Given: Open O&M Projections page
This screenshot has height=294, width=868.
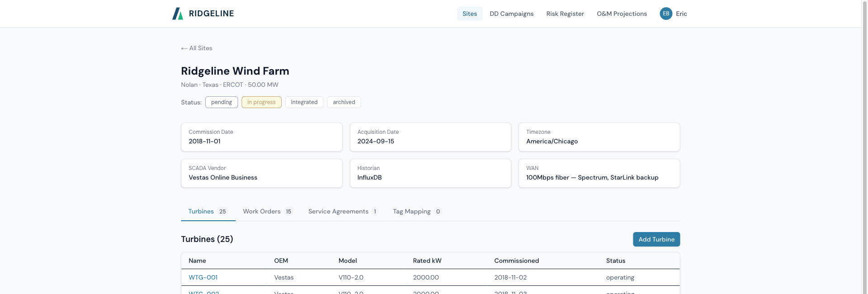Looking at the screenshot, I should pos(622,14).
